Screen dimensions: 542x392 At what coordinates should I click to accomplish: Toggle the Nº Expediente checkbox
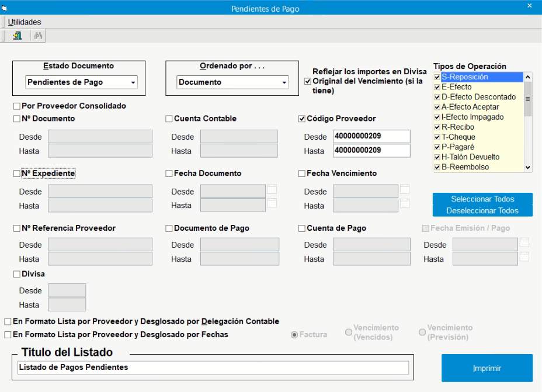click(16, 173)
